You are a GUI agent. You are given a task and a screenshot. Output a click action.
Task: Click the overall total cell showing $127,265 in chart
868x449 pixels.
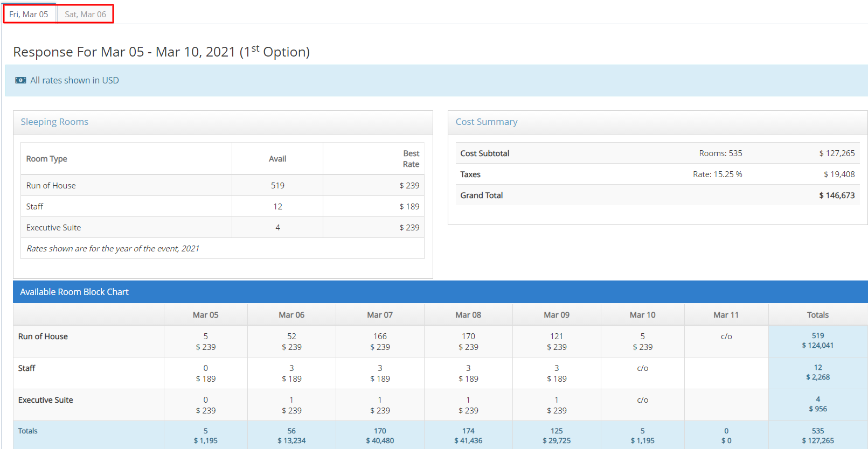coord(817,440)
